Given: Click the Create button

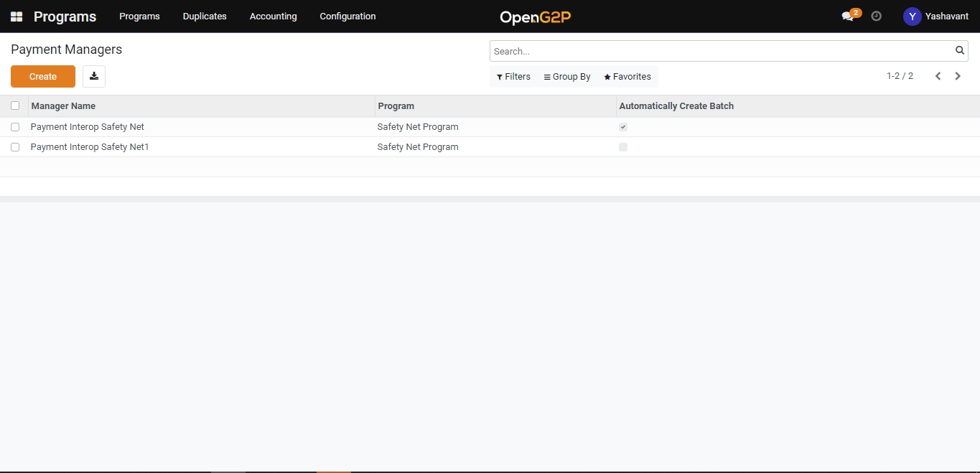Looking at the screenshot, I should coord(43,77).
